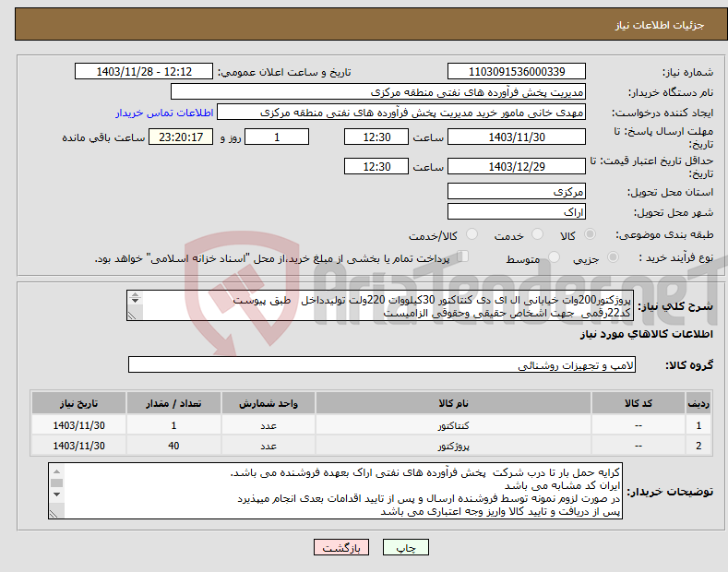The image size is (728, 572).
Task: Click the نام کالا column header
Action: tap(453, 403)
